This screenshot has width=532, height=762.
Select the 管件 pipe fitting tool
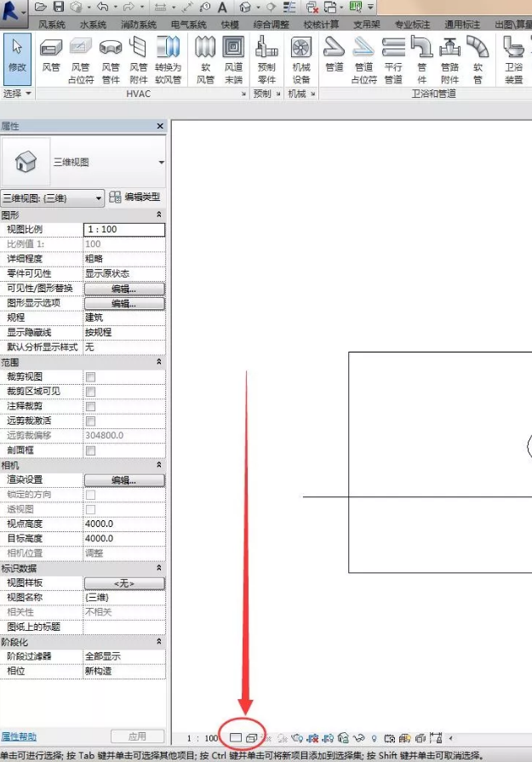(421, 60)
